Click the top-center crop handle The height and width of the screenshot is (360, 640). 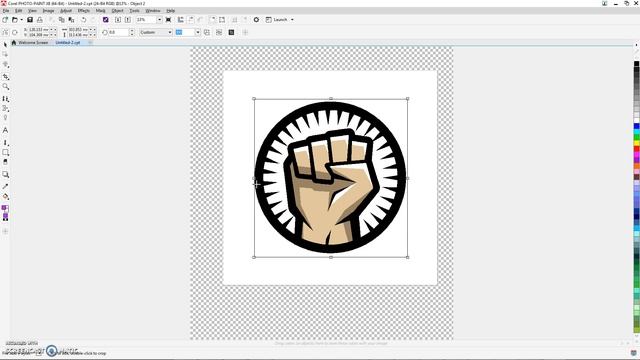[x=331, y=98]
